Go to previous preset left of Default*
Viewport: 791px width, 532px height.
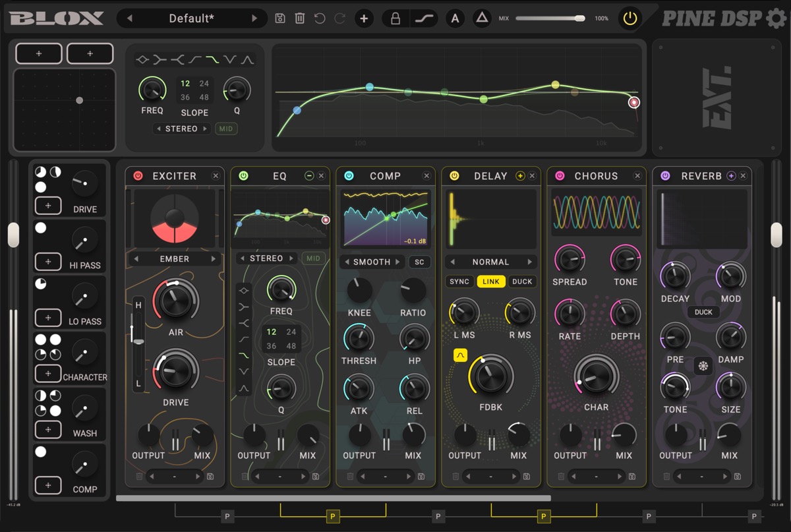pos(129,18)
